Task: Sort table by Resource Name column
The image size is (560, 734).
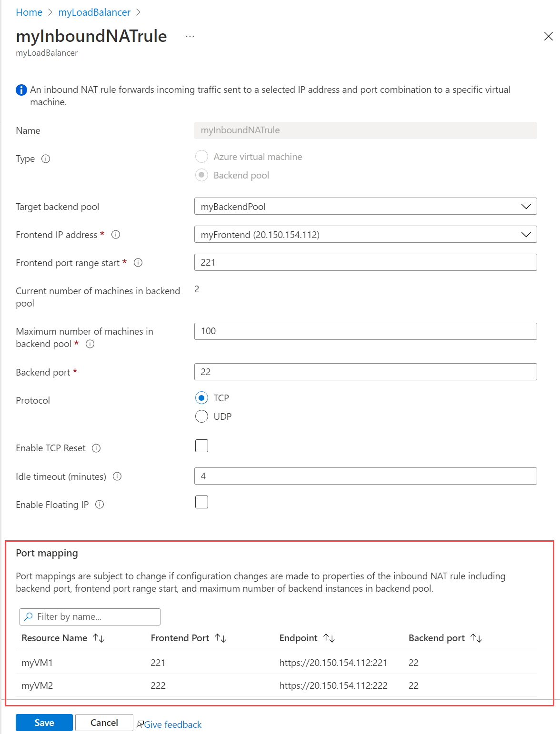Action: pos(99,638)
